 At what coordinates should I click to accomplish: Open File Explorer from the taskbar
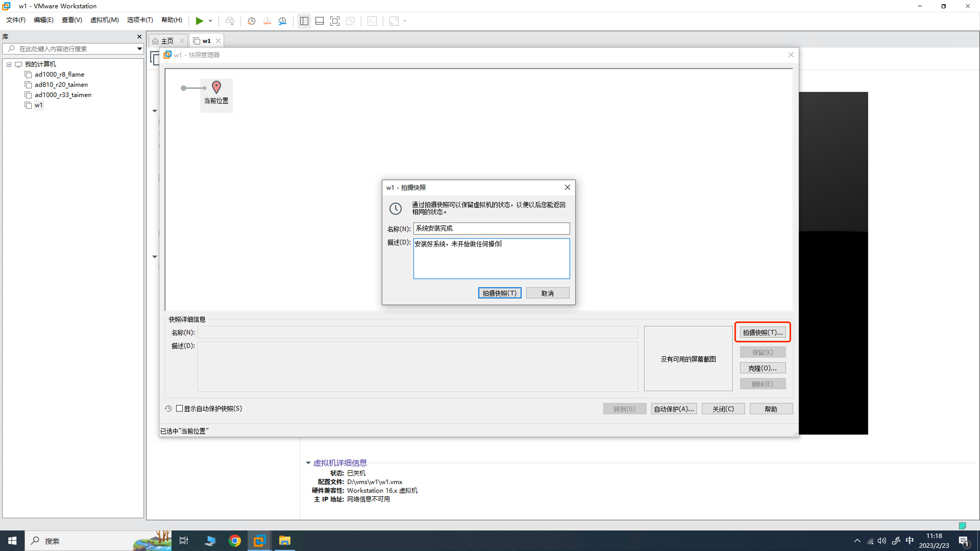(x=285, y=540)
